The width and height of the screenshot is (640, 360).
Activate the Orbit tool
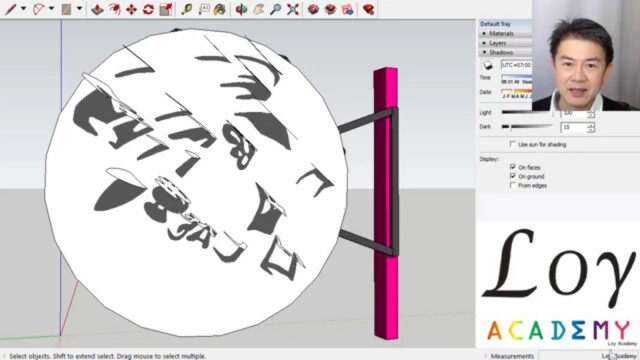[x=241, y=9]
